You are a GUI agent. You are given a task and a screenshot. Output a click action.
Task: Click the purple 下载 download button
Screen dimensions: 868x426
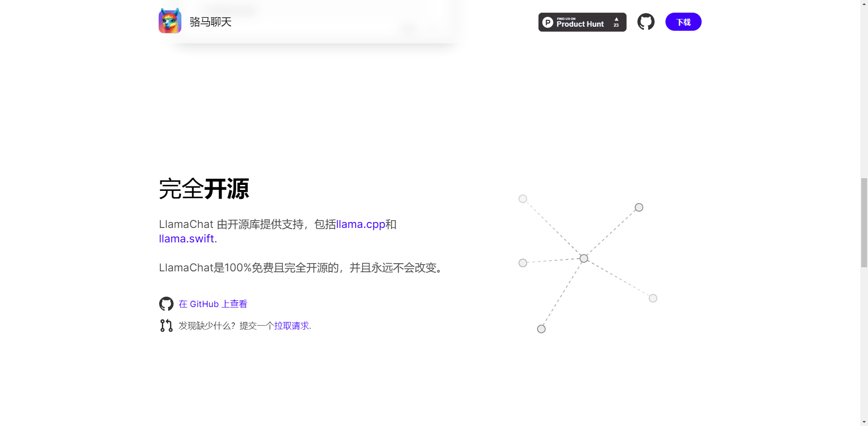(683, 22)
